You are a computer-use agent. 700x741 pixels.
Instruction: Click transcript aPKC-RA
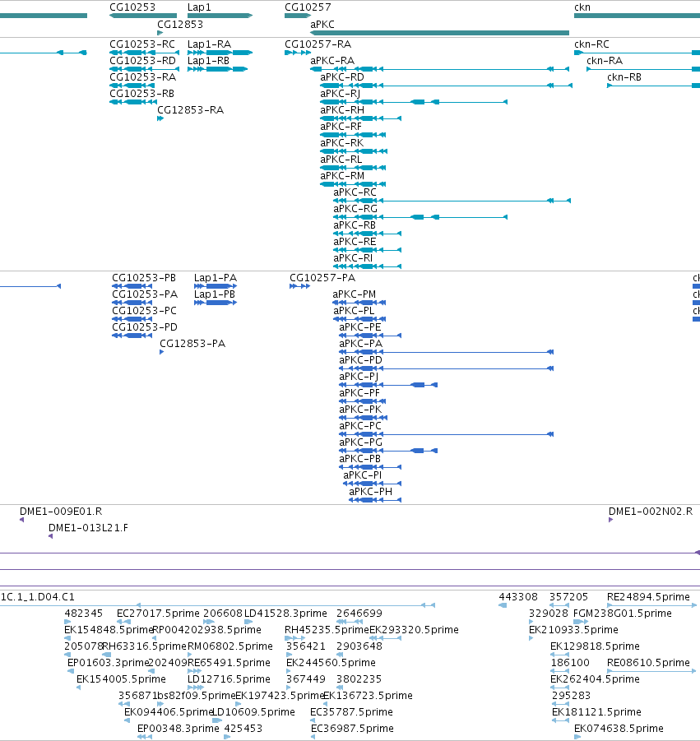coord(439,69)
